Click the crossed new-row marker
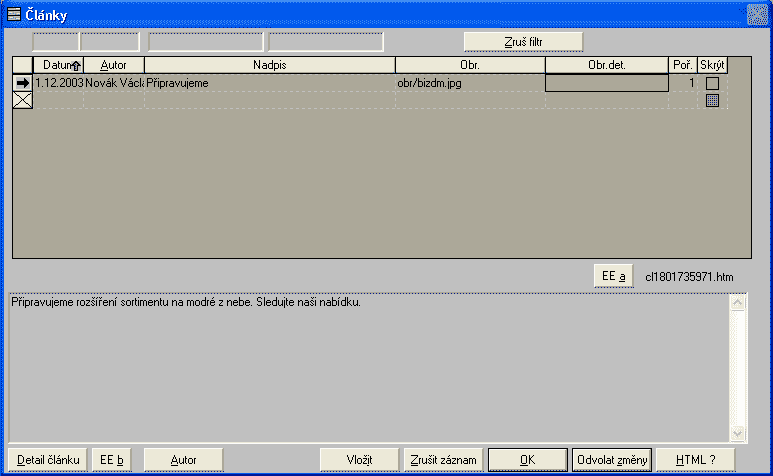 click(22, 100)
